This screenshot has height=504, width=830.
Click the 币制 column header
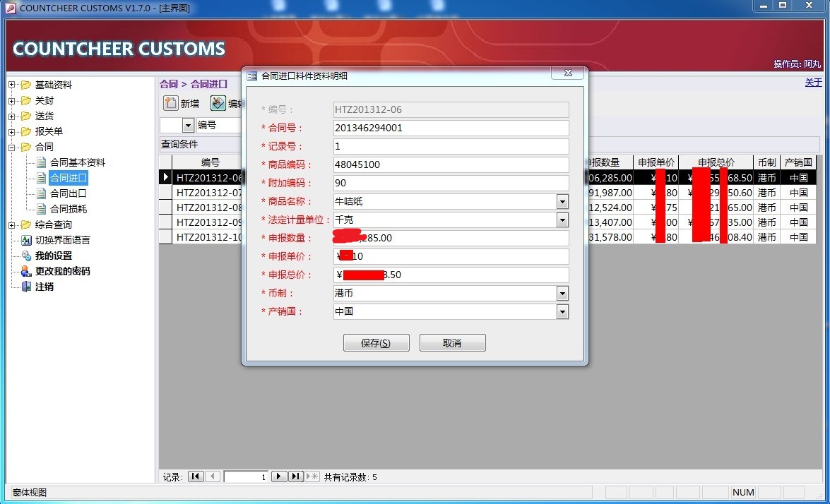(766, 162)
